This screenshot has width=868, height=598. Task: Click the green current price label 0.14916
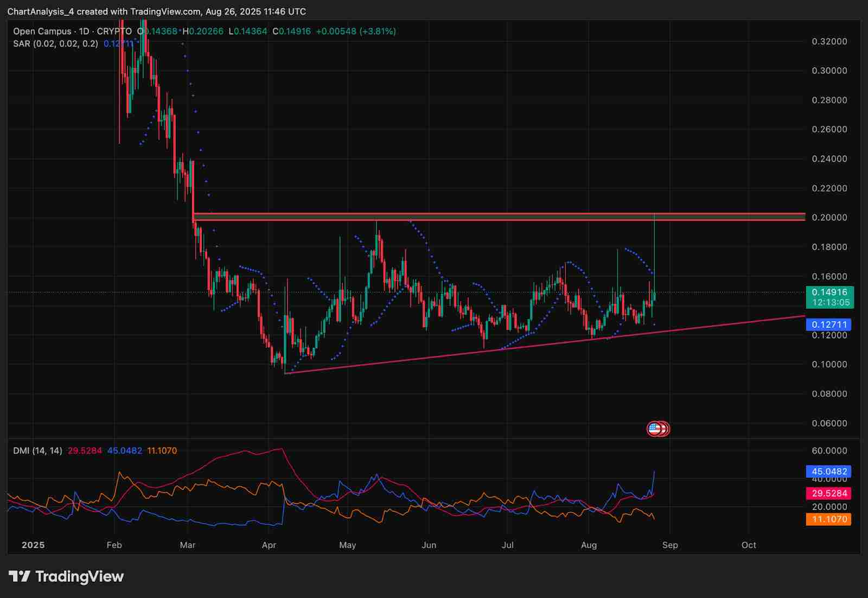(x=829, y=292)
